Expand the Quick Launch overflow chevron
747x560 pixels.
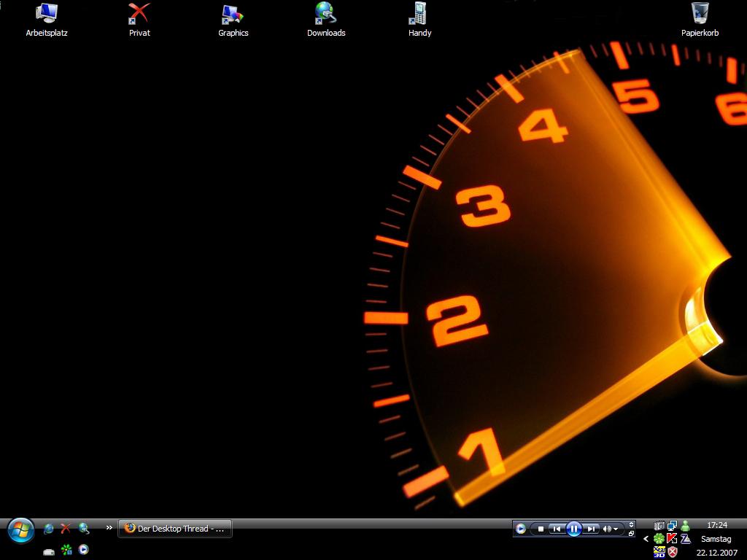109,528
